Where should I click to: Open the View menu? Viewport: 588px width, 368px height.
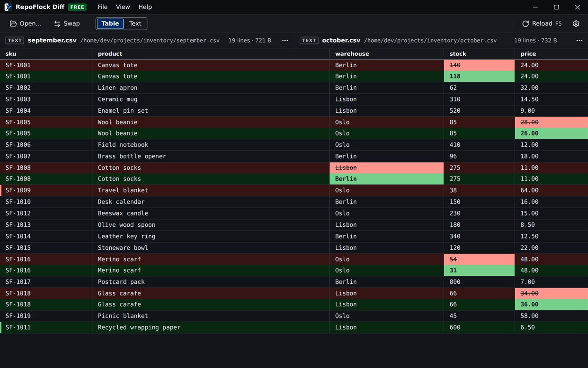(x=123, y=7)
